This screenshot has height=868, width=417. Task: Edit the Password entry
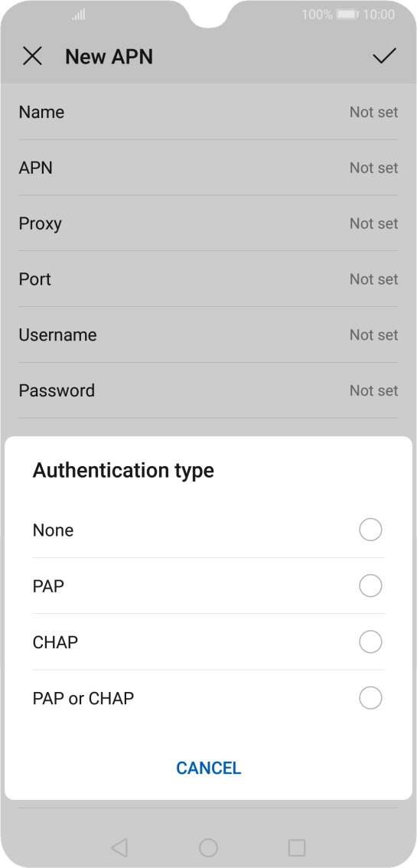[208, 390]
